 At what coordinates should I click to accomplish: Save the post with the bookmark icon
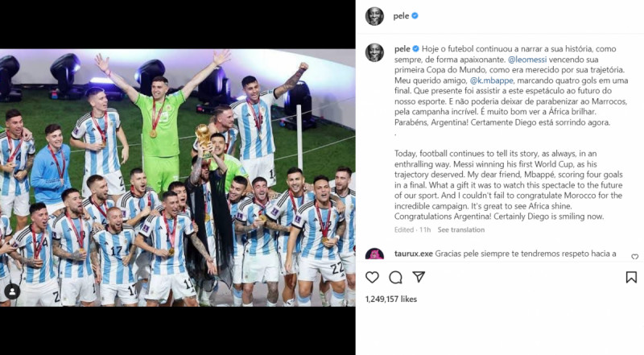631,278
